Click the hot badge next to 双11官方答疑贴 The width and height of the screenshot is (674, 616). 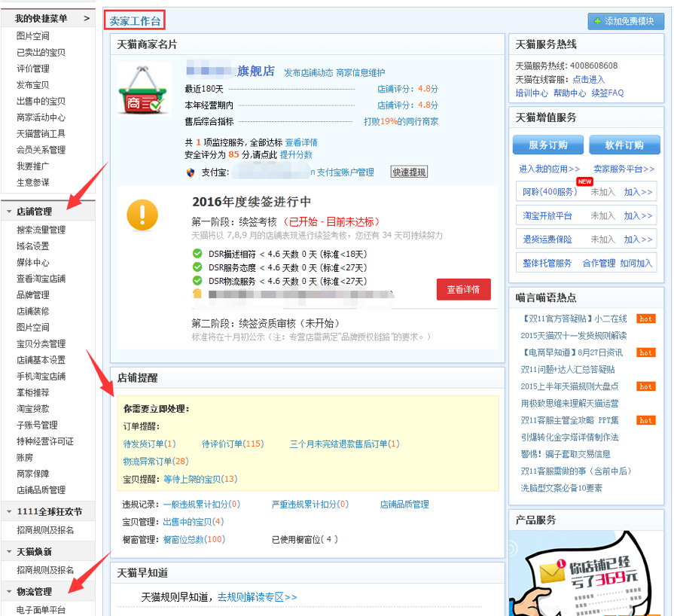(645, 319)
